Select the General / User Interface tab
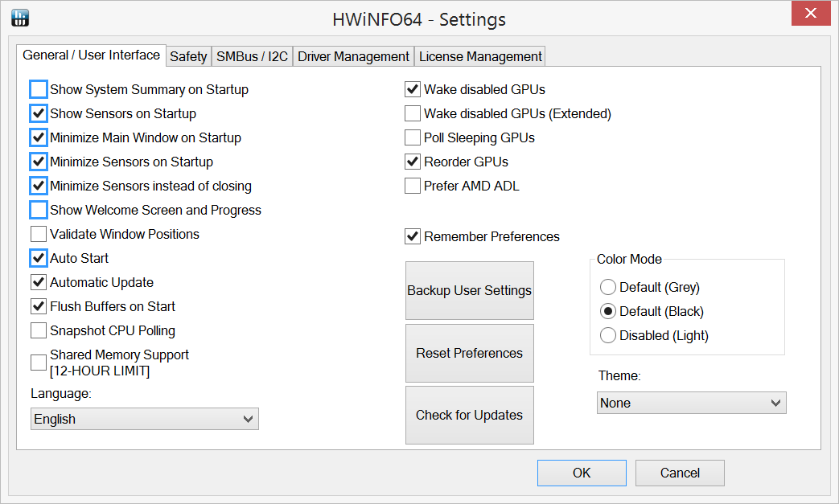 (91, 55)
